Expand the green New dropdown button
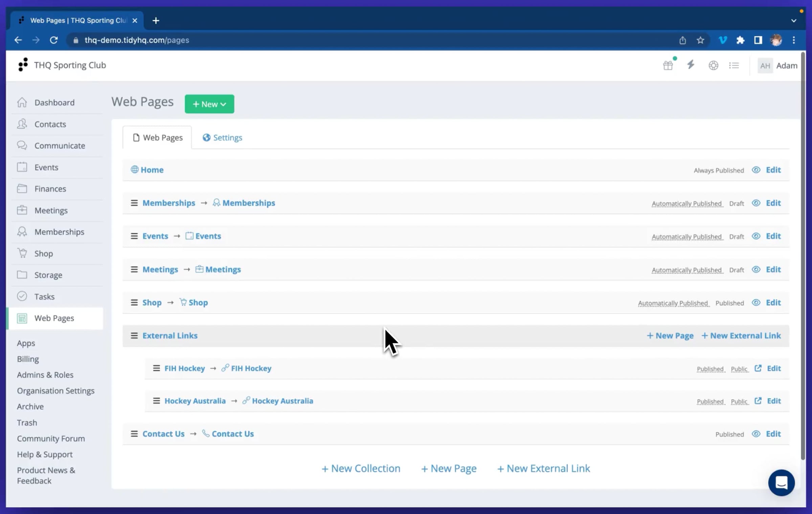Image resolution: width=812 pixels, height=514 pixels. point(209,104)
